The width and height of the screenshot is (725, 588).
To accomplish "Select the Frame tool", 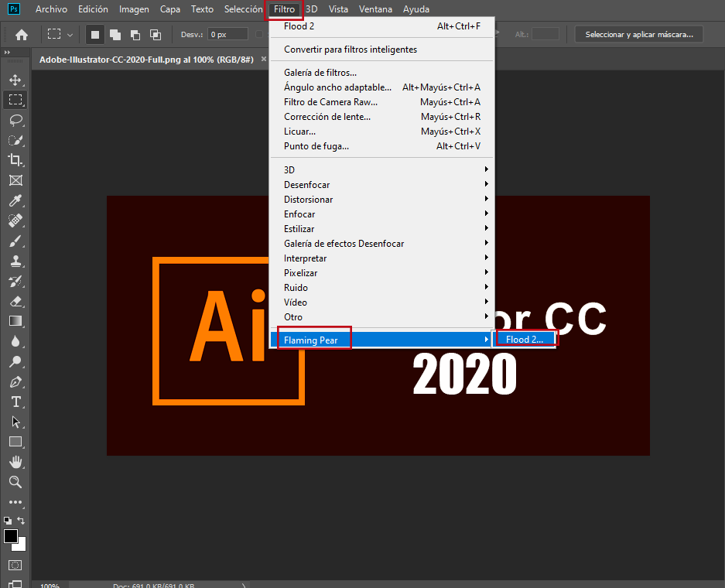I will tap(15, 181).
